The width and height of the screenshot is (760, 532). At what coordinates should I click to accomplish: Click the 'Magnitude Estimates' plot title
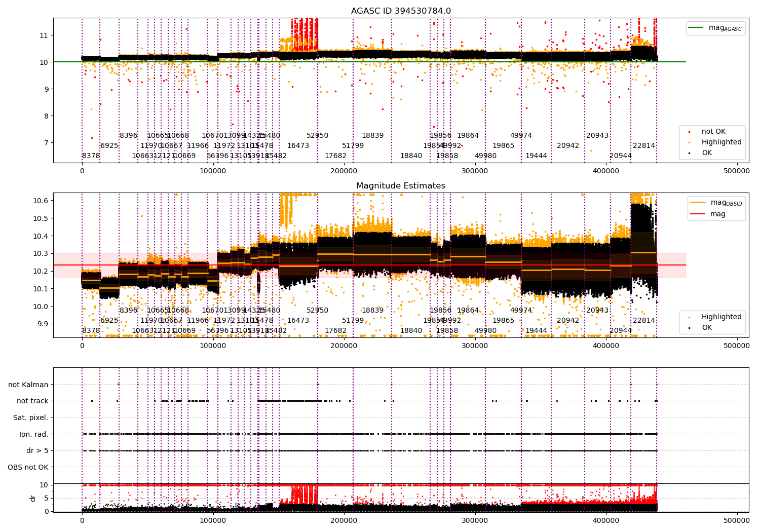(x=401, y=186)
